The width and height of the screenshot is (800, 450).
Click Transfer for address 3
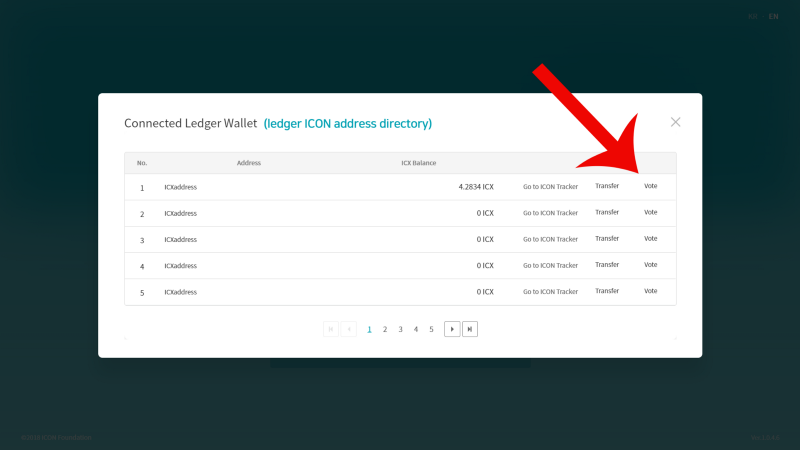pos(607,238)
